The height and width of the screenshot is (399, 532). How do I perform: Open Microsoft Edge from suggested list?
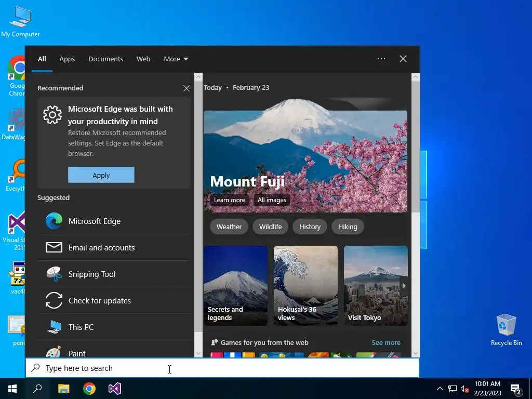tap(114, 221)
